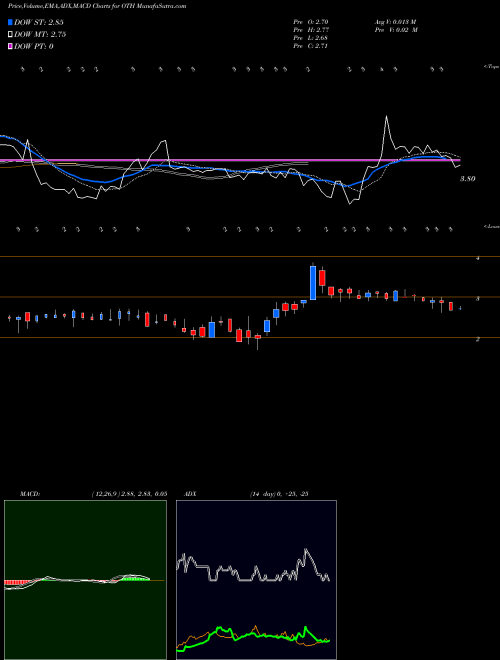
Task: Click the blue DOW ST legend swatch
Action: (11, 22)
